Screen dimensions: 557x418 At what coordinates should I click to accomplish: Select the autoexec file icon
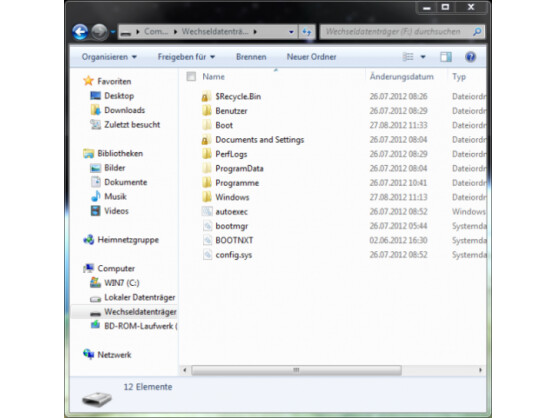click(x=207, y=212)
